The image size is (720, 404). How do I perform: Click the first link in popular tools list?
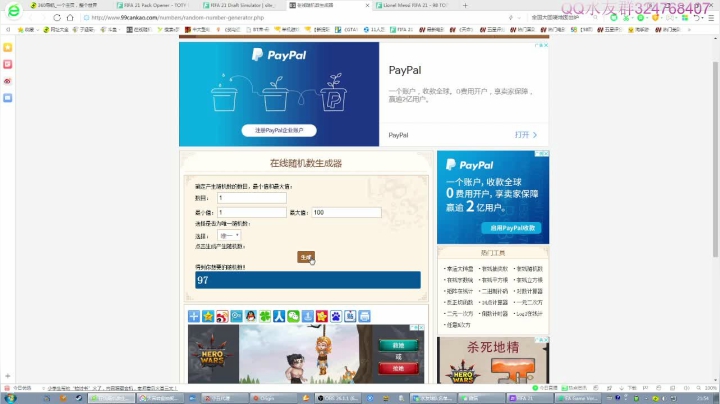460,269
